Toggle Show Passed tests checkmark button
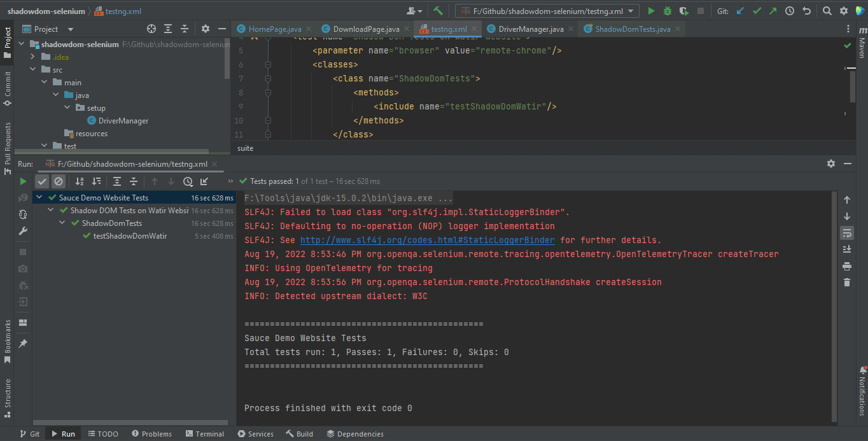The image size is (868, 441). pyautogui.click(x=42, y=181)
